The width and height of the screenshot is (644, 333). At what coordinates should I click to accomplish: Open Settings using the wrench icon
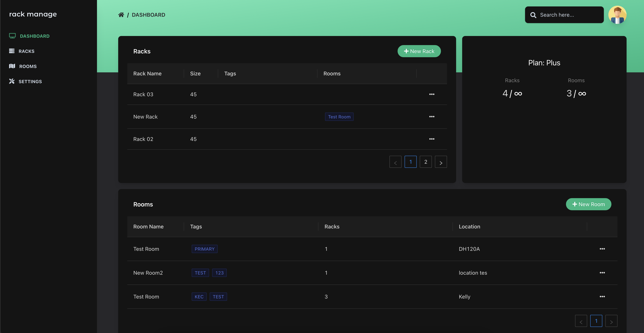coord(12,81)
